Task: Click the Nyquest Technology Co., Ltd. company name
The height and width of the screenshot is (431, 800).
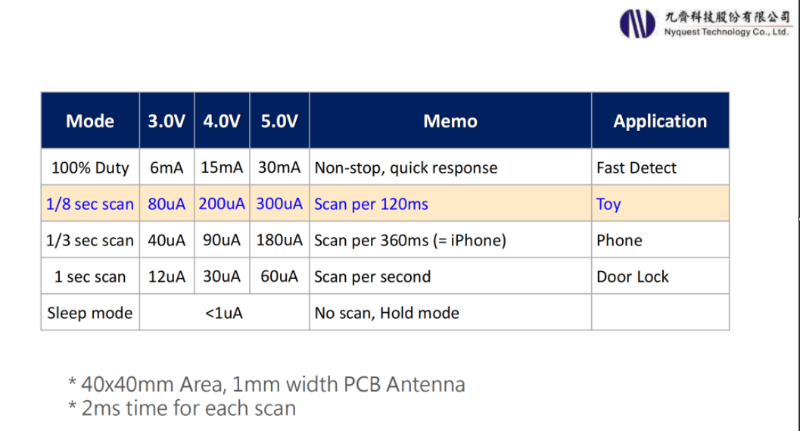Action: pos(727,23)
